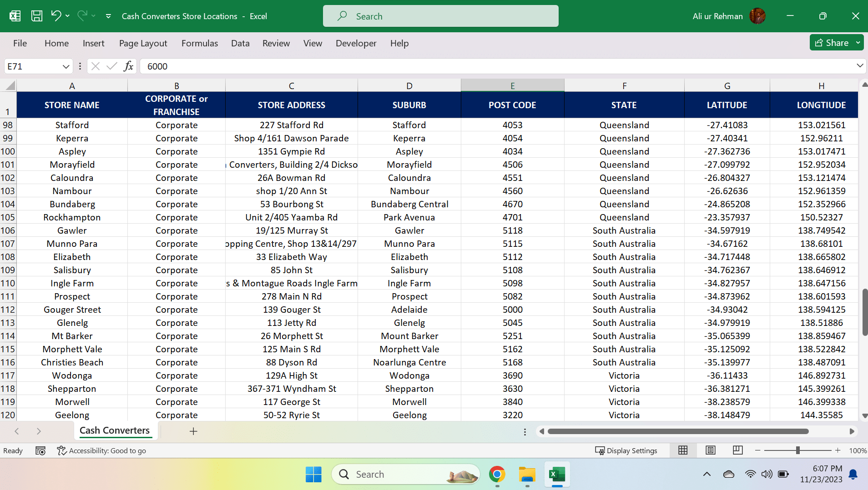Click the zoom in plus button
The image size is (868, 490).
point(838,450)
